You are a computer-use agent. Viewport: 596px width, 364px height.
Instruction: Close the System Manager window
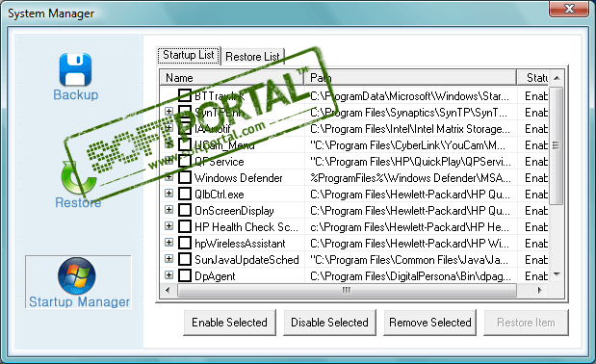coord(569,9)
